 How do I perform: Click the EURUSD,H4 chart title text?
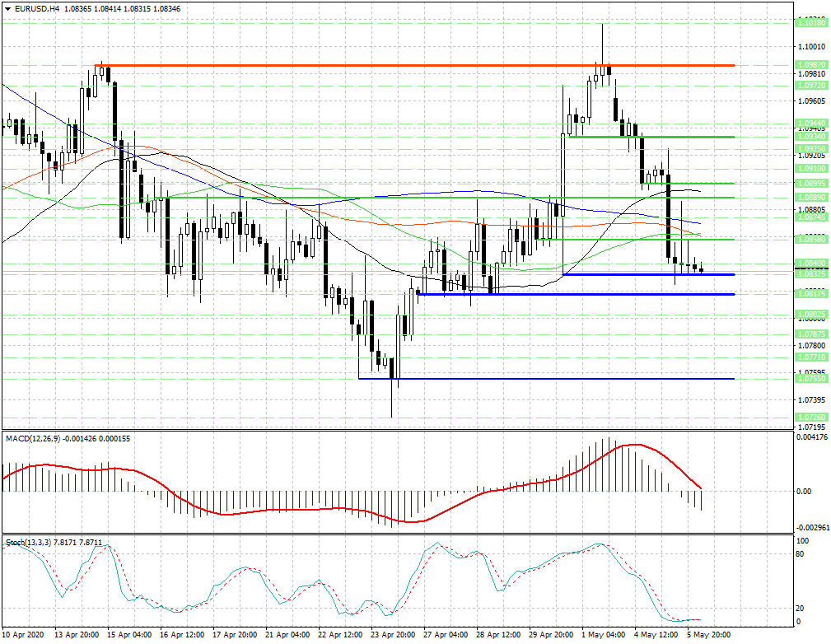point(38,9)
